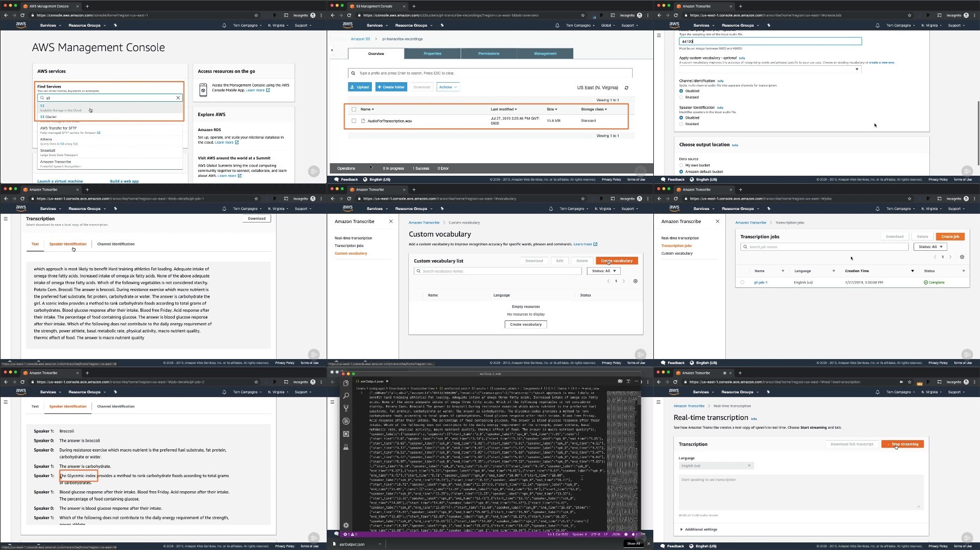The height and width of the screenshot is (550, 980).
Task: Select Disabled under Channel identification
Action: [x=681, y=91]
